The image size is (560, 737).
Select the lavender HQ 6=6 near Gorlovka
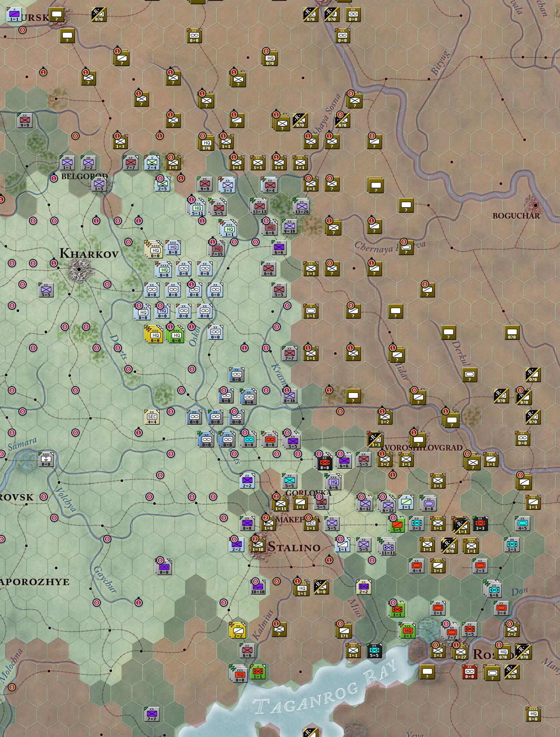click(333, 482)
